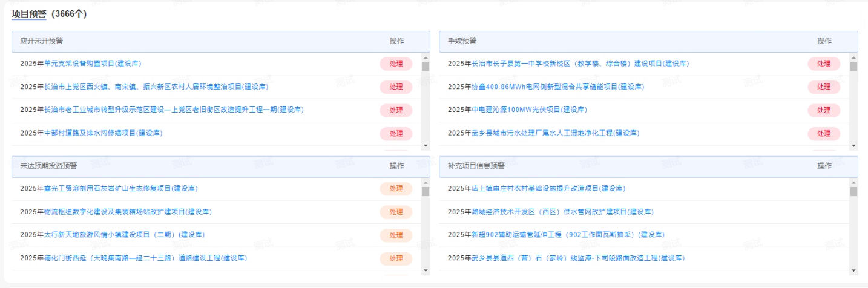Click 处理 for 中部村道路及排水沟修缮项目
Image resolution: width=868 pixels, height=288 pixels.
click(396, 133)
